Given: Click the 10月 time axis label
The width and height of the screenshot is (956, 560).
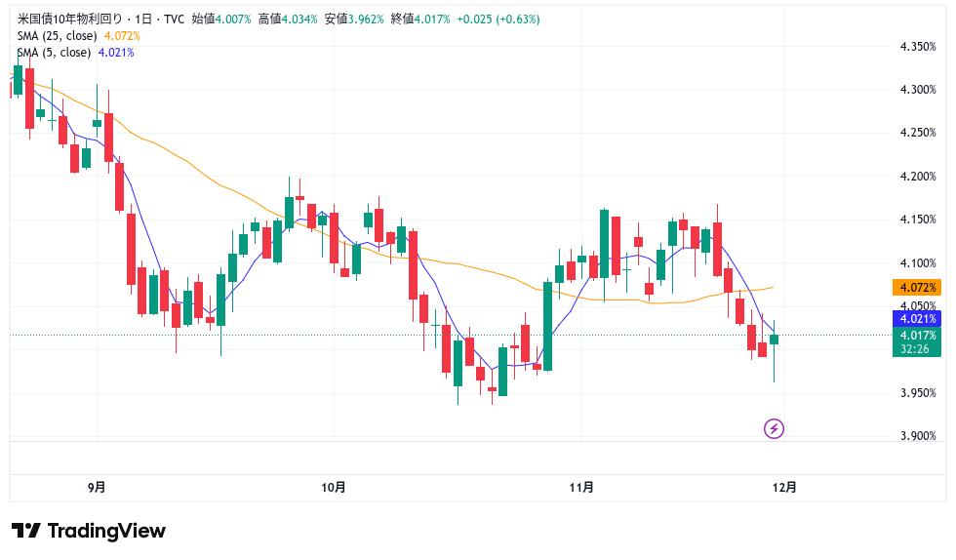Looking at the screenshot, I should click(334, 487).
